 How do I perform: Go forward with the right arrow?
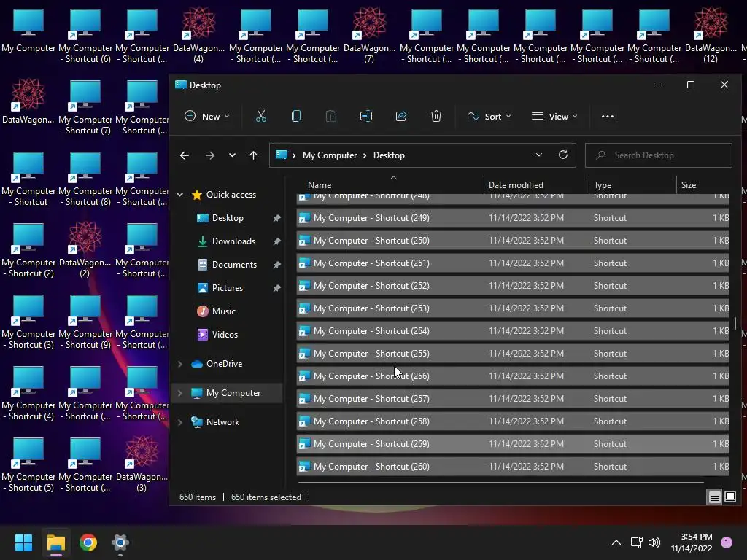pos(209,155)
